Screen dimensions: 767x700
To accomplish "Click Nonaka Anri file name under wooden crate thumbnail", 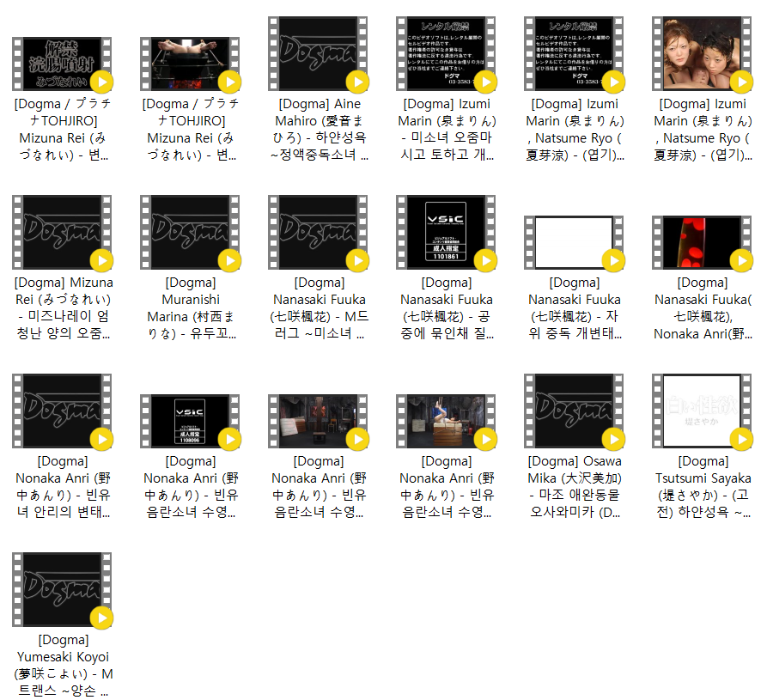I will [447, 487].
